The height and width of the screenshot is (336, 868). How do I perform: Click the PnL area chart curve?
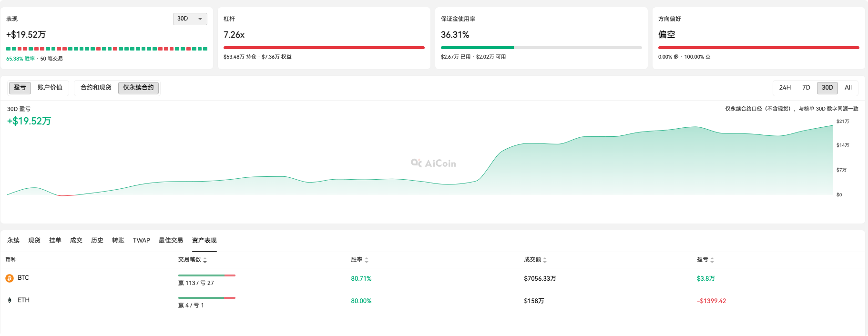pos(419,160)
